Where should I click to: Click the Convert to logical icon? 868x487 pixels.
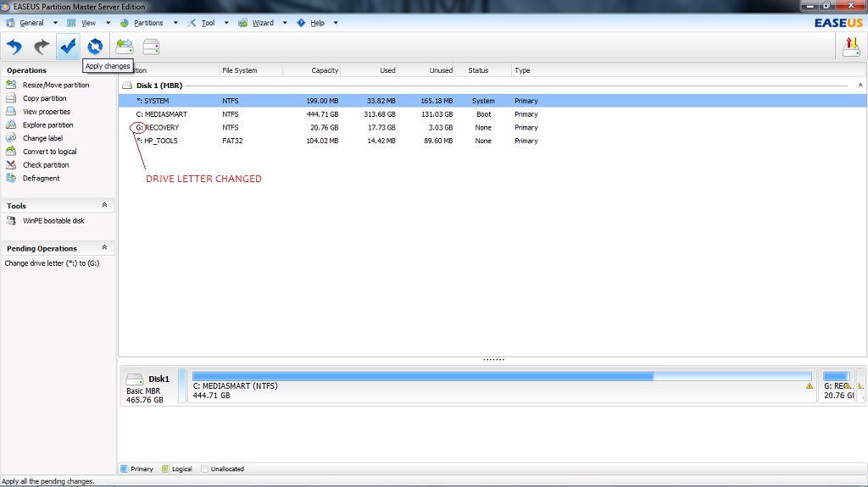(x=11, y=151)
